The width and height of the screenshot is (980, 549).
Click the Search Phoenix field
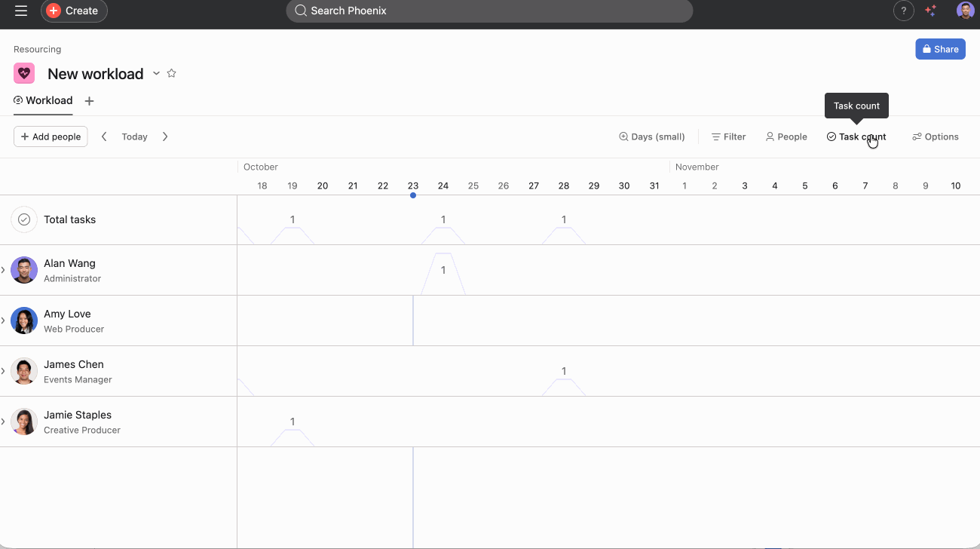(x=489, y=11)
